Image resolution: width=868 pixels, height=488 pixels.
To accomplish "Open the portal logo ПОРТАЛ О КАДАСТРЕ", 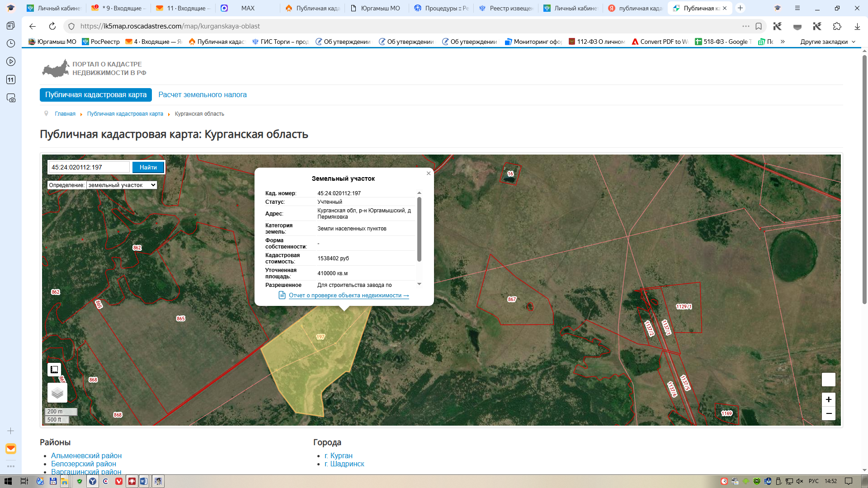I will tap(94, 68).
